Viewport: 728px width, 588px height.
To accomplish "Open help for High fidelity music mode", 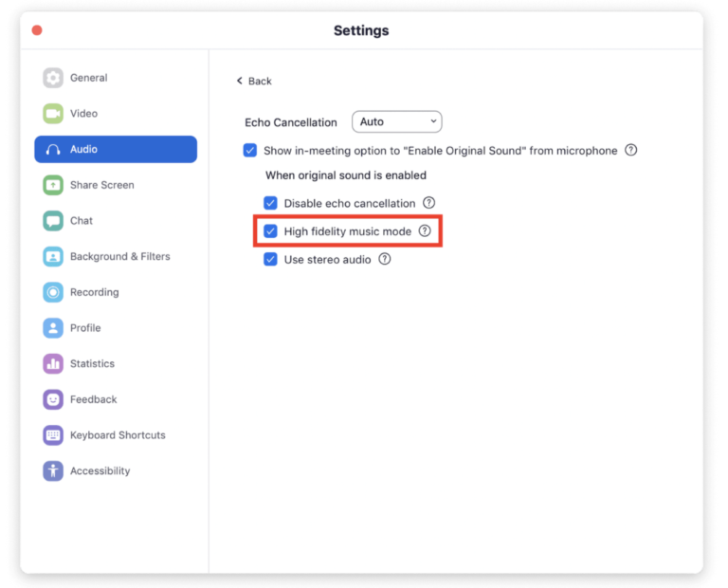I will point(425,230).
